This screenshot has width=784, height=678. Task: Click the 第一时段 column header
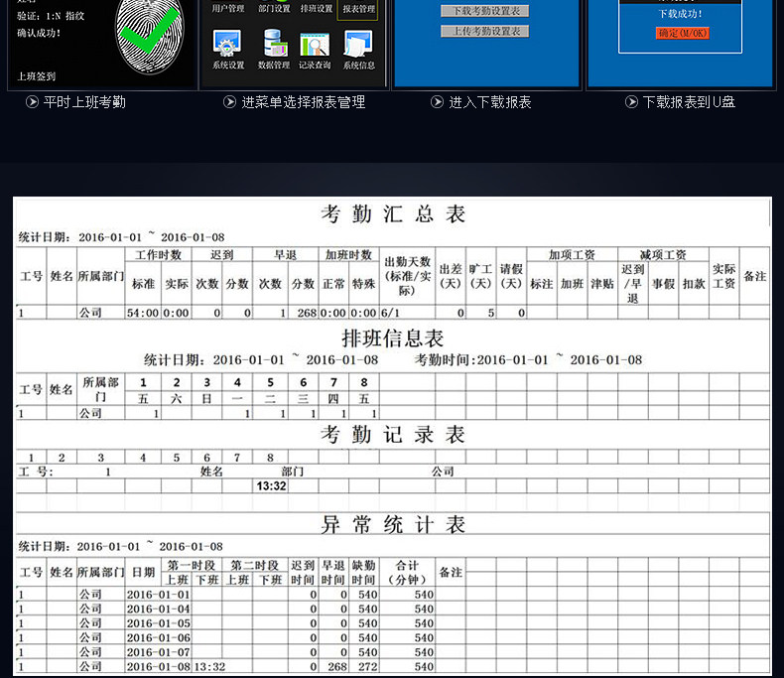pos(191,565)
